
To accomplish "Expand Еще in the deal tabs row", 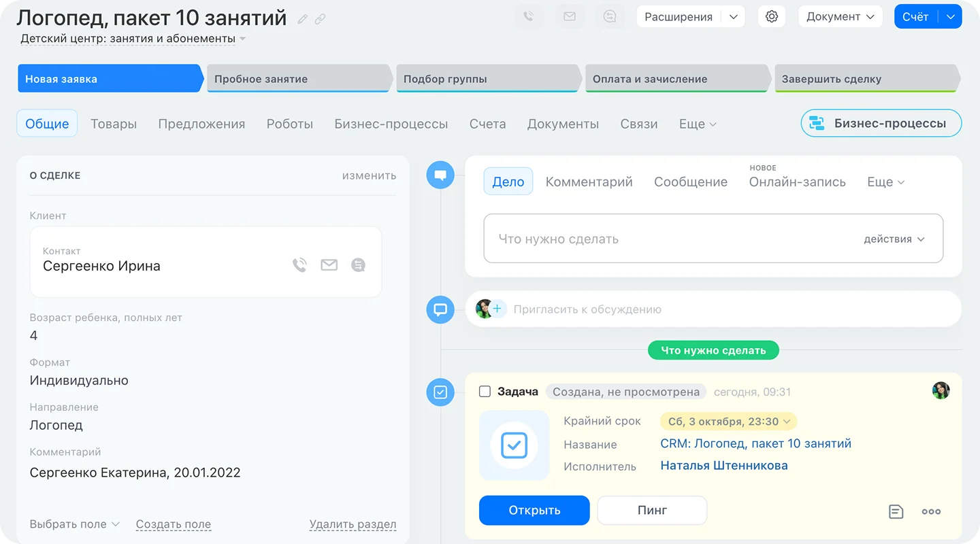I will click(698, 124).
